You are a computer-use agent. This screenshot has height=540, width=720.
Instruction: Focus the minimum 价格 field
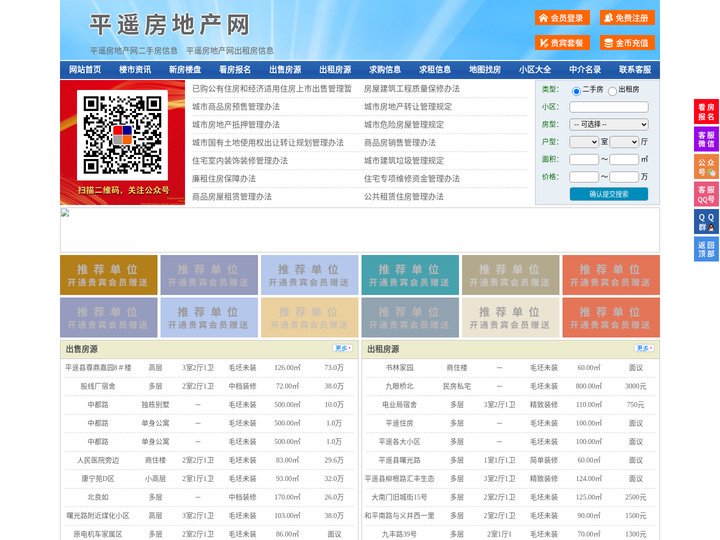[584, 177]
